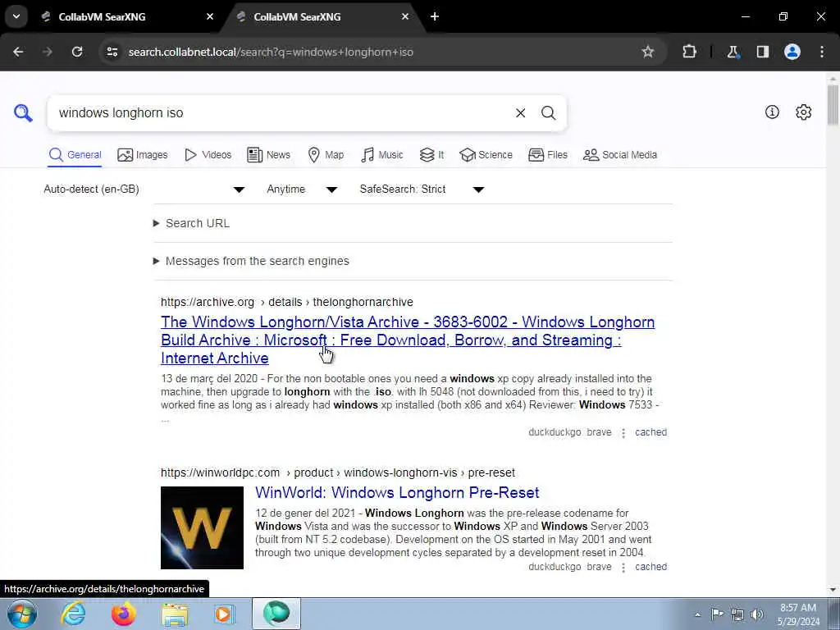Switch to the Science category
The width and height of the screenshot is (840, 630).
[486, 155]
